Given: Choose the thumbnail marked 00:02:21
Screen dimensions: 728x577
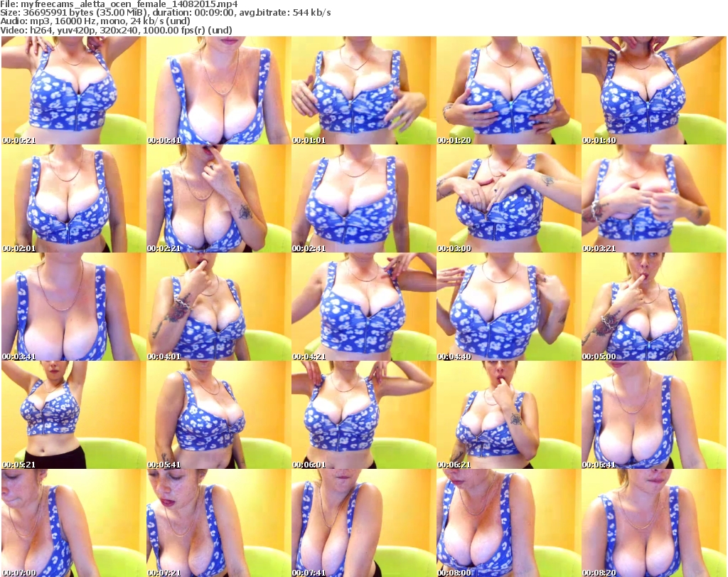Looking at the screenshot, I should pyautogui.click(x=219, y=198).
